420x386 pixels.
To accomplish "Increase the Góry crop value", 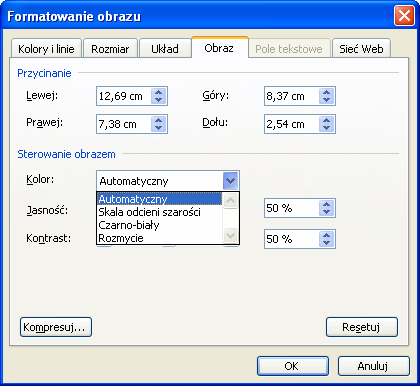I will point(327,92).
